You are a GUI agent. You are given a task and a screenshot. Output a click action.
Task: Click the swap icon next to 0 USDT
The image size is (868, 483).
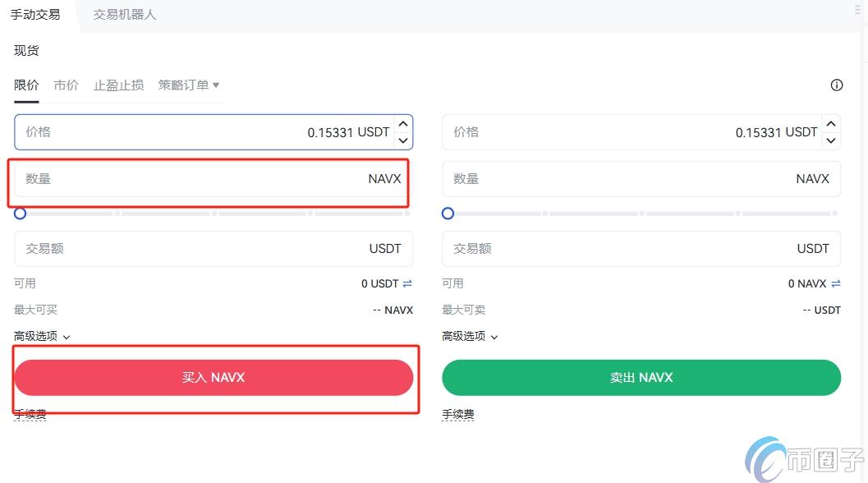click(407, 283)
